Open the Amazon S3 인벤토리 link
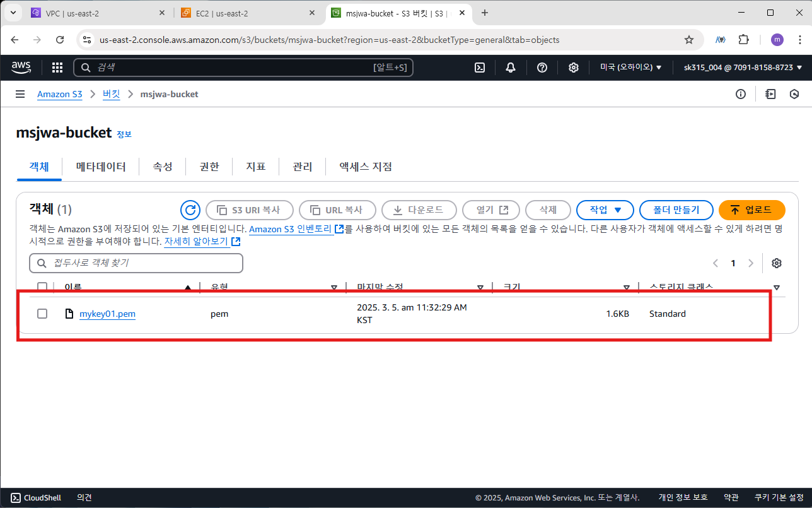 click(x=296, y=229)
